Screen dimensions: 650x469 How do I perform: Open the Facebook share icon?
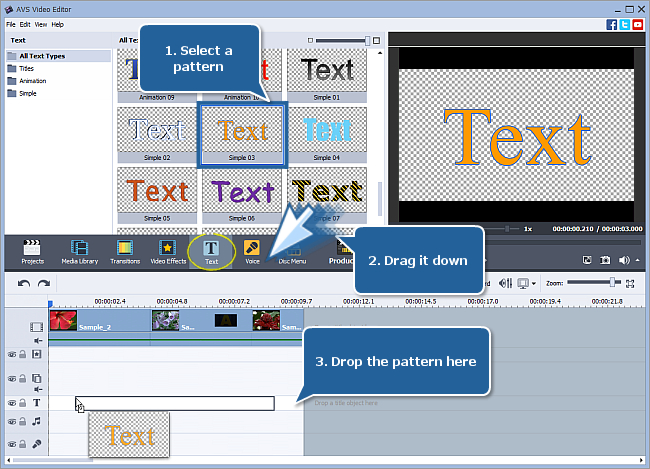(x=611, y=24)
